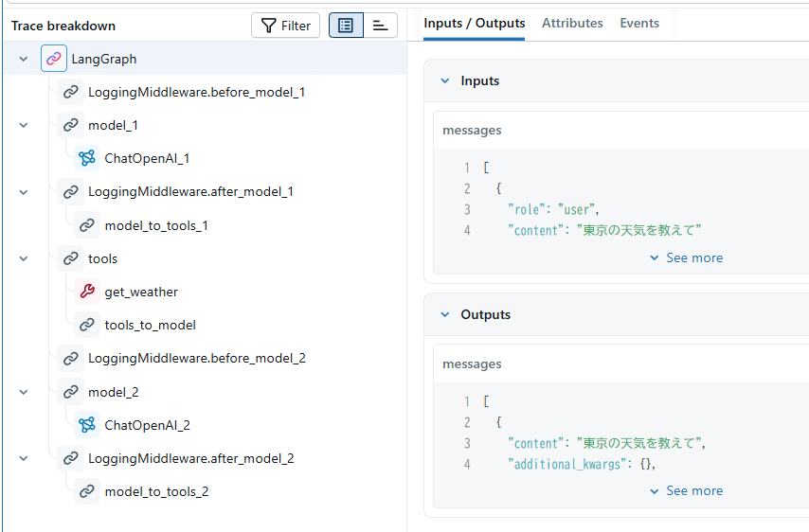Image resolution: width=809 pixels, height=532 pixels.
Task: Click the model_1 chain icon
Action: click(x=70, y=125)
